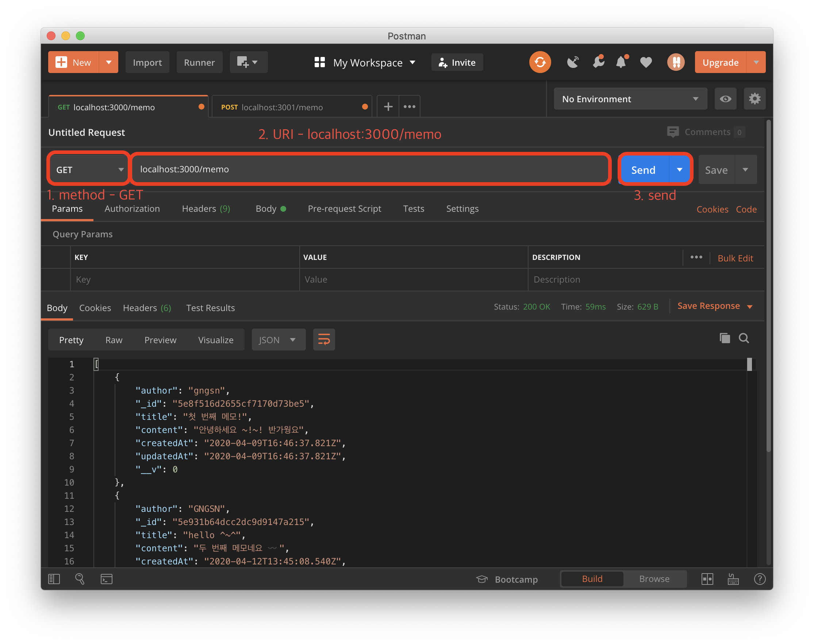Copy response with the copy icon

pyautogui.click(x=724, y=338)
